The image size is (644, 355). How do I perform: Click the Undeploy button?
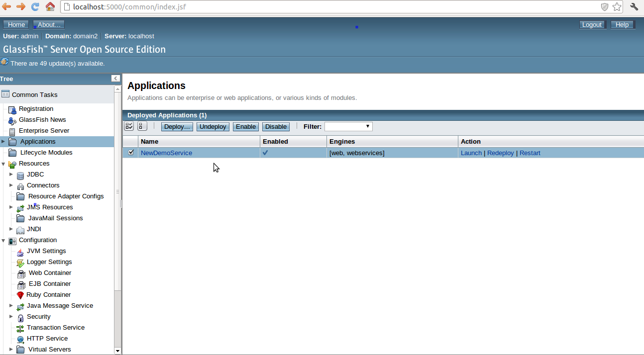tap(213, 126)
